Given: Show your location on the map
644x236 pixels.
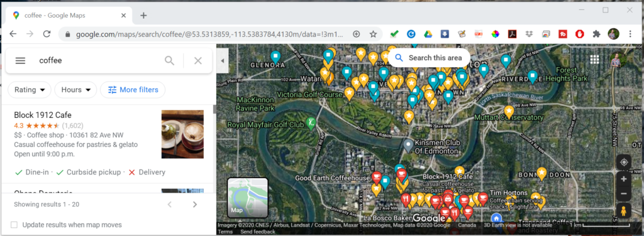Looking at the screenshot, I should click(623, 162).
